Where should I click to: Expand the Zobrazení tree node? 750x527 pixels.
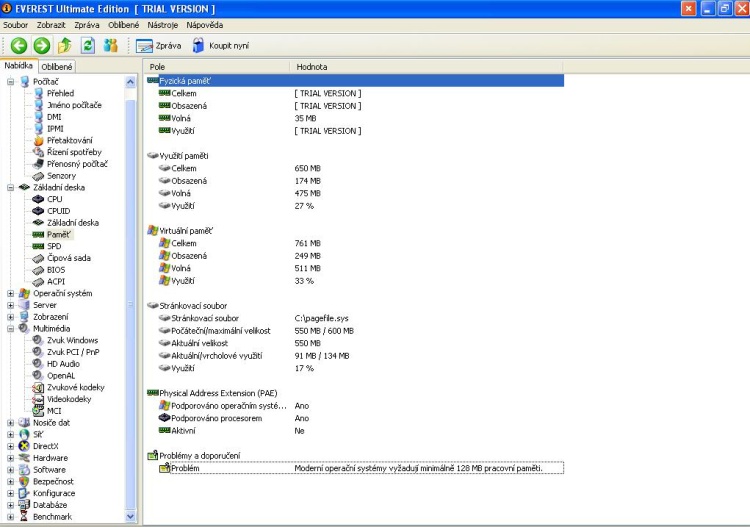tap(11, 317)
